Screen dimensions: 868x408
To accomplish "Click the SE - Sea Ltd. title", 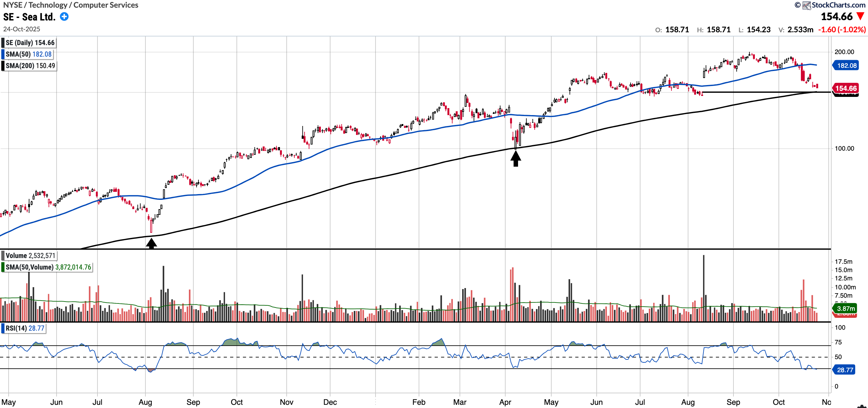I will (x=29, y=17).
